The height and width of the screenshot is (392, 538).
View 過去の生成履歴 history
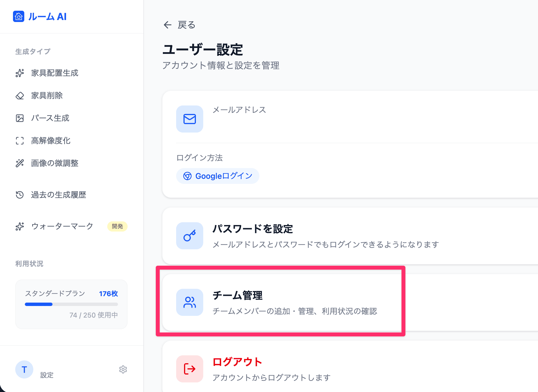point(58,195)
